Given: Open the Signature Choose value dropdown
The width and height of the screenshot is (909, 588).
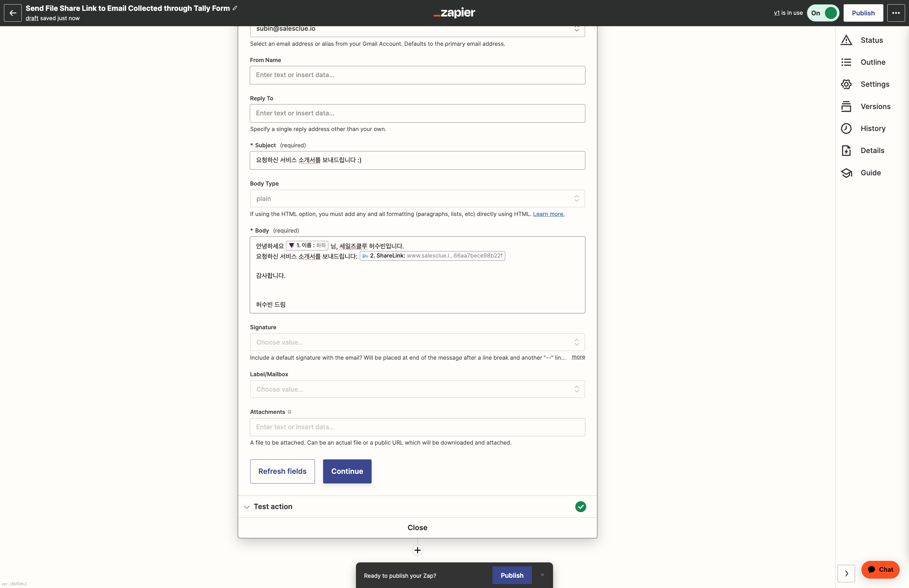Looking at the screenshot, I should coord(417,342).
